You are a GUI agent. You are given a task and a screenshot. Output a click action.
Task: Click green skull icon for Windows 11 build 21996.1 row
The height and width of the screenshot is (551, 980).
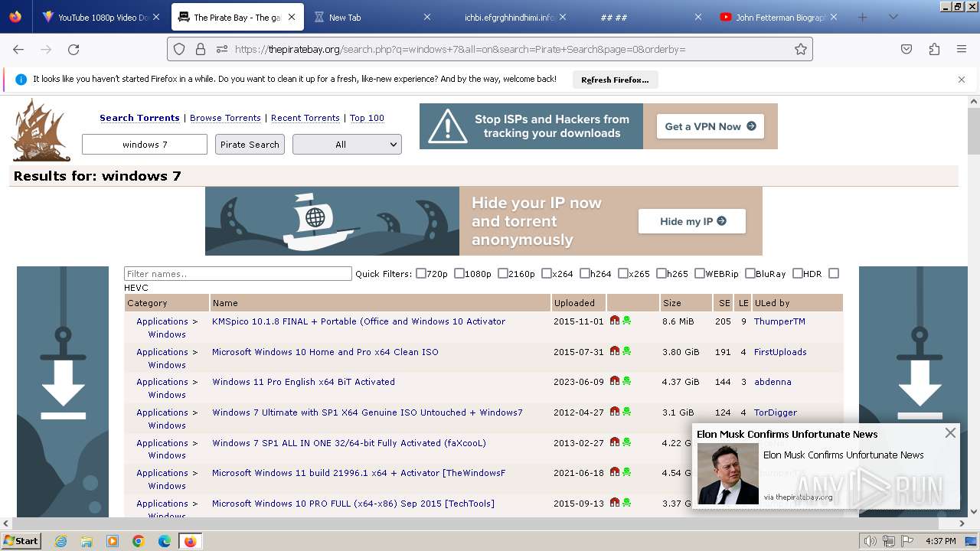(x=627, y=472)
